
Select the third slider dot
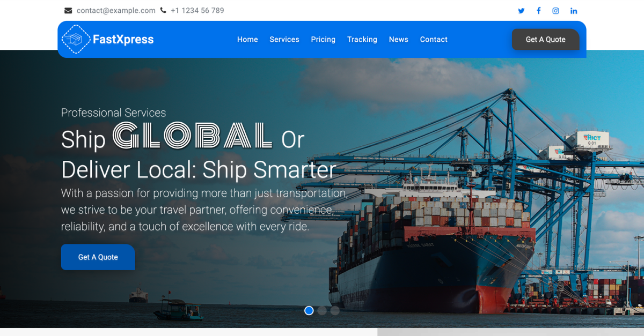(335, 310)
